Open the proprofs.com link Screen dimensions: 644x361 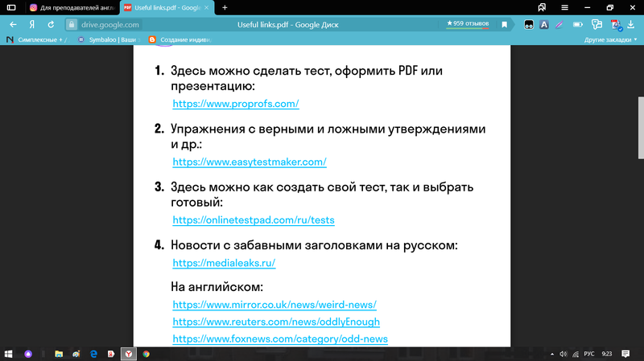pyautogui.click(x=236, y=104)
